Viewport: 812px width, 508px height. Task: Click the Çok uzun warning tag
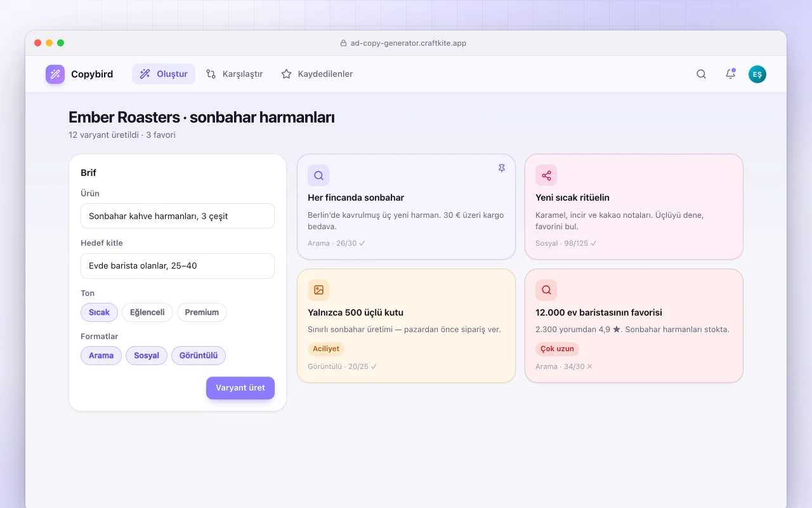pos(557,349)
